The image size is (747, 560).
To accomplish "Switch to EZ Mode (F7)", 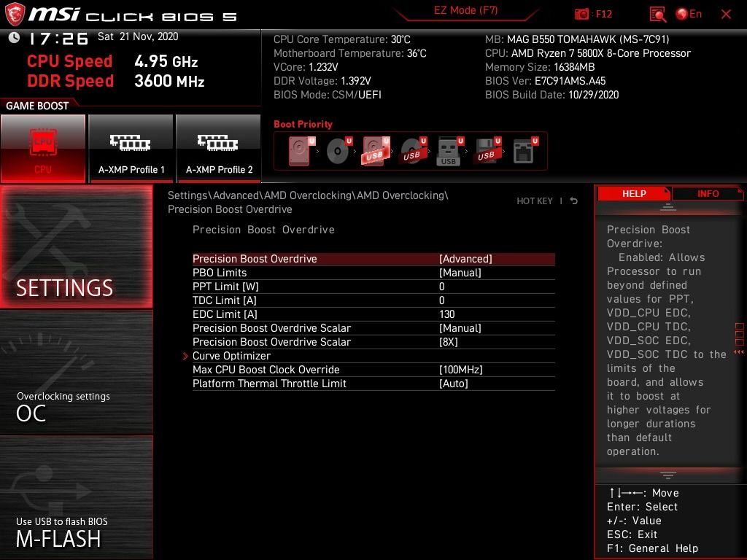I will point(465,11).
